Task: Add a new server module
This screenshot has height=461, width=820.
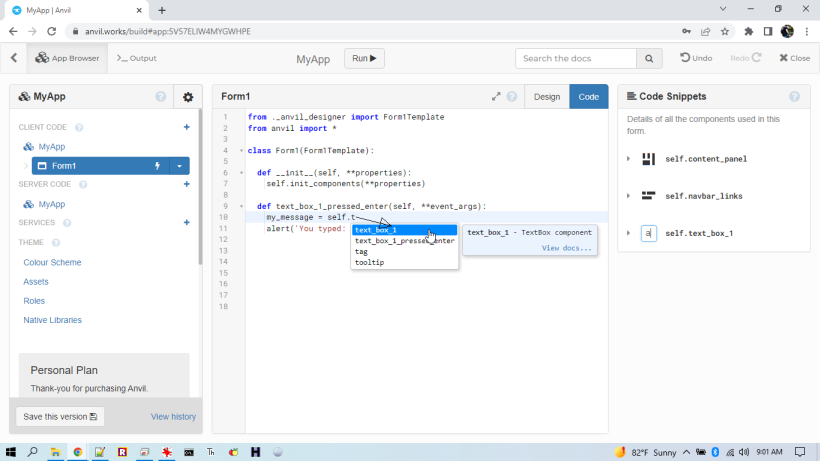Action: pos(186,184)
